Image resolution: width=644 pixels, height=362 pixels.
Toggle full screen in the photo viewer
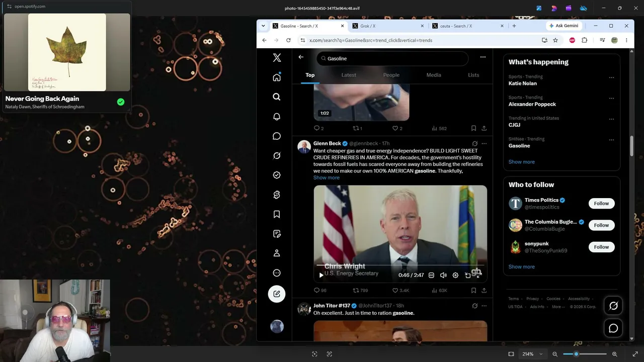point(635,354)
